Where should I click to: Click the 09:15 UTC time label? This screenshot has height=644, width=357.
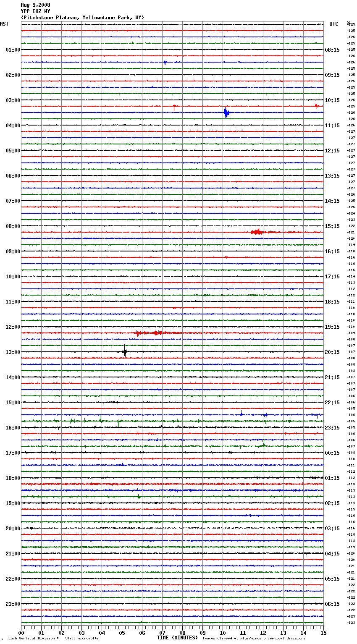point(332,75)
